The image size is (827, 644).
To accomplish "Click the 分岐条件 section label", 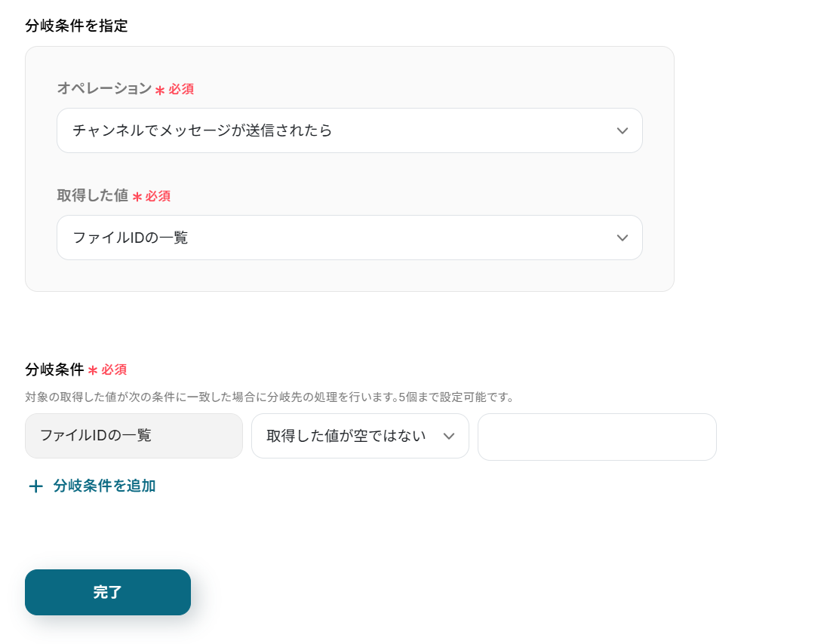I will point(54,370).
